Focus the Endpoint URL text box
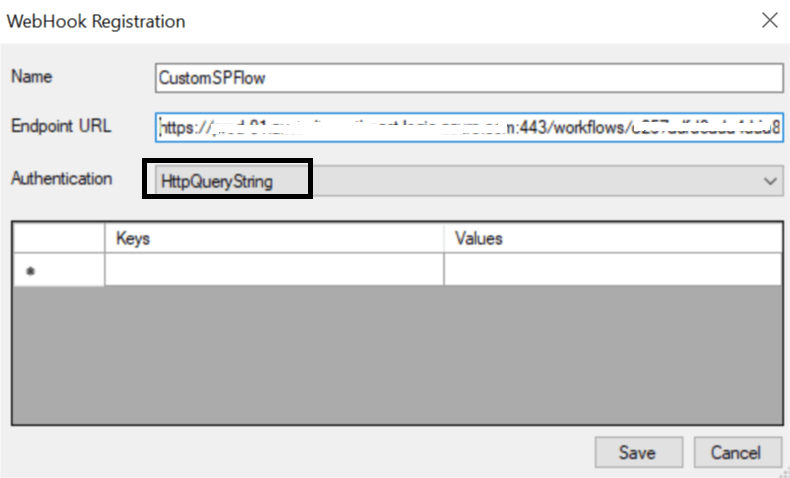This screenshot has width=790, height=478. click(468, 128)
